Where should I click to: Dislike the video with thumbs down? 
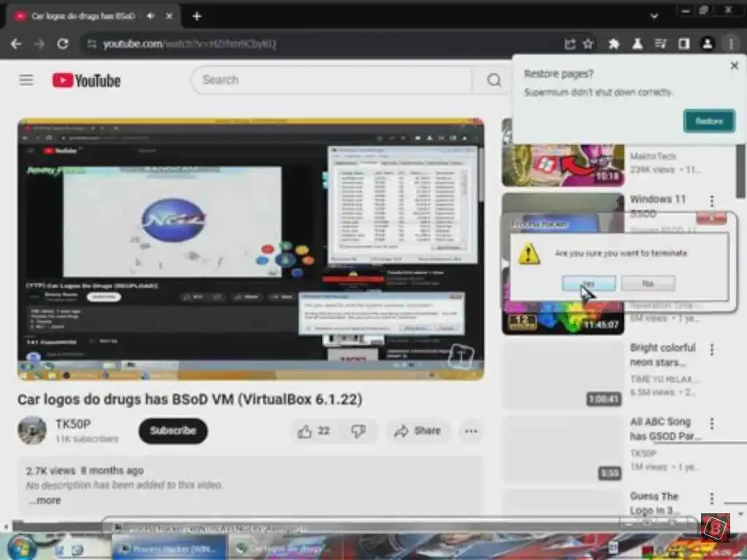point(357,432)
